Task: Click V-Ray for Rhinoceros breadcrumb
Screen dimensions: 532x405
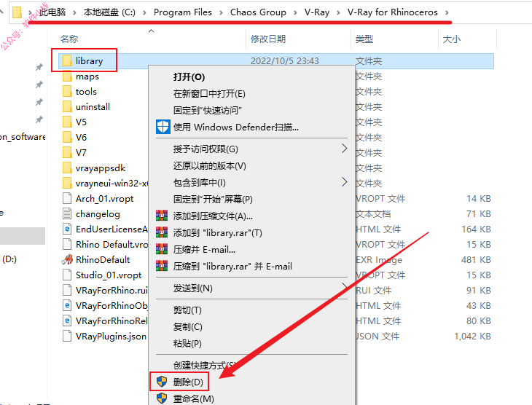Action: tap(392, 12)
